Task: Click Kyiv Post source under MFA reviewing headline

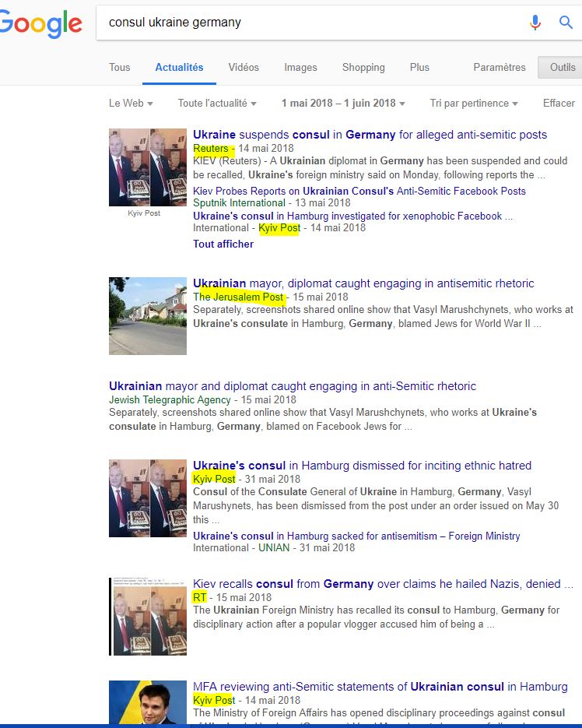Action: (x=214, y=700)
